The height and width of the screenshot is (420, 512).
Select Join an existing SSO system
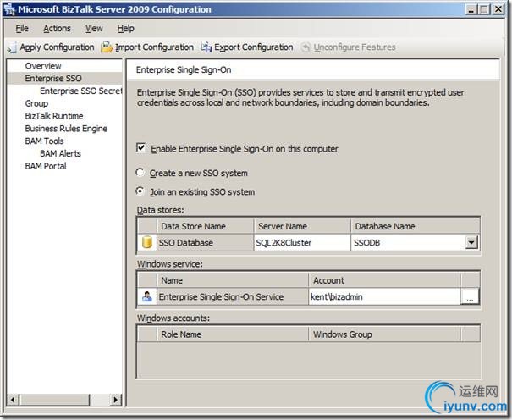pyautogui.click(x=140, y=191)
